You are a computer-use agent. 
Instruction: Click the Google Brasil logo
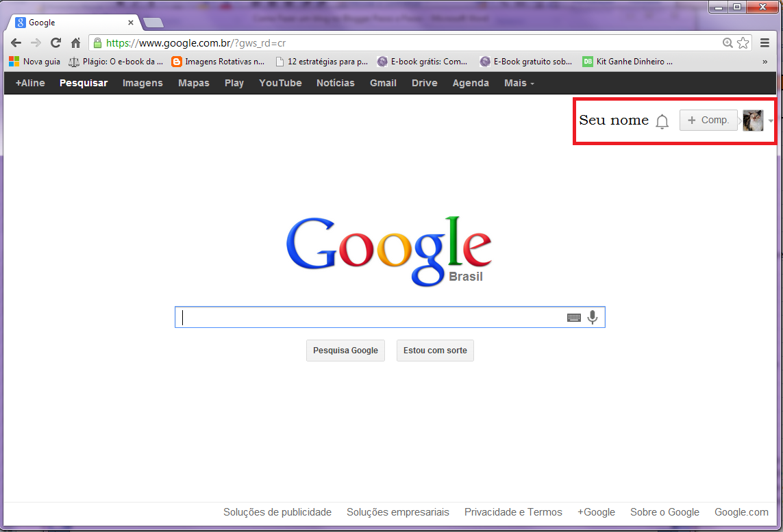tap(389, 251)
